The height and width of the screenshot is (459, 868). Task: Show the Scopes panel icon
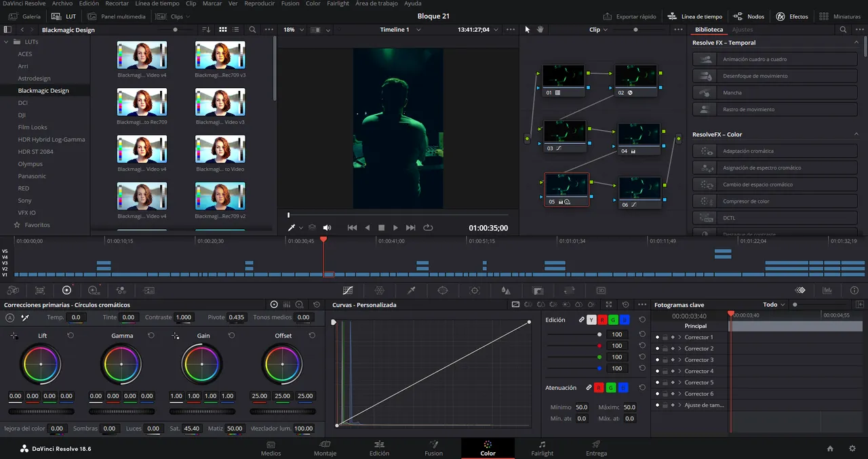pos(827,290)
